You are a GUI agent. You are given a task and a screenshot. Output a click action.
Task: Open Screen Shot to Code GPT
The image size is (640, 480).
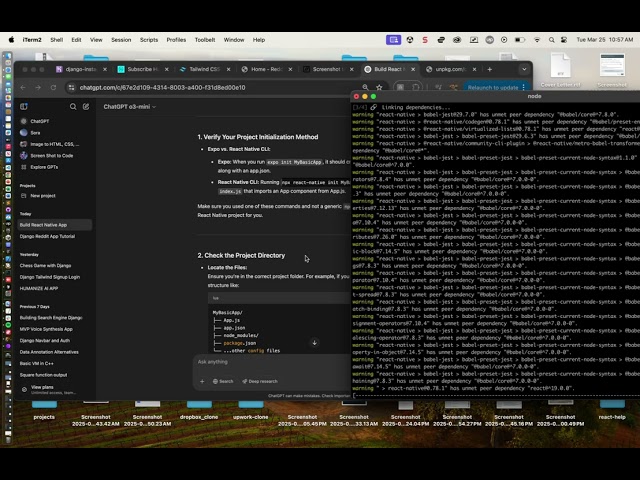(51, 156)
